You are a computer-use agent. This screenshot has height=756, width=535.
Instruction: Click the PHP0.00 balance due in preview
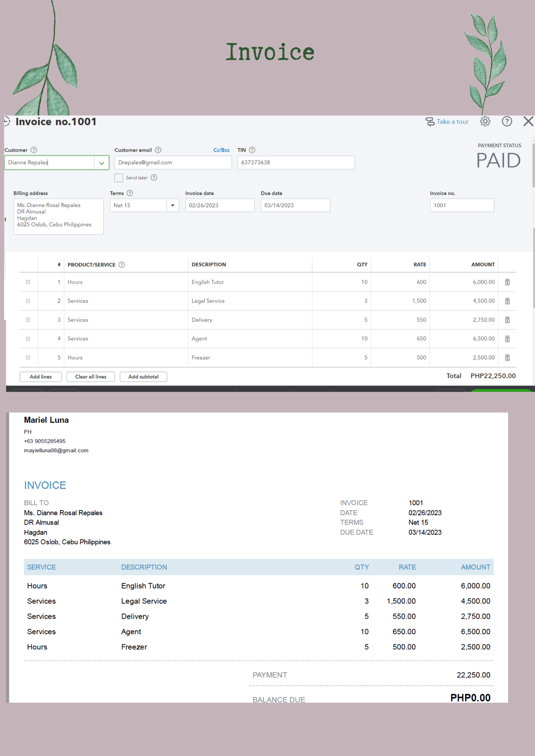point(470,698)
